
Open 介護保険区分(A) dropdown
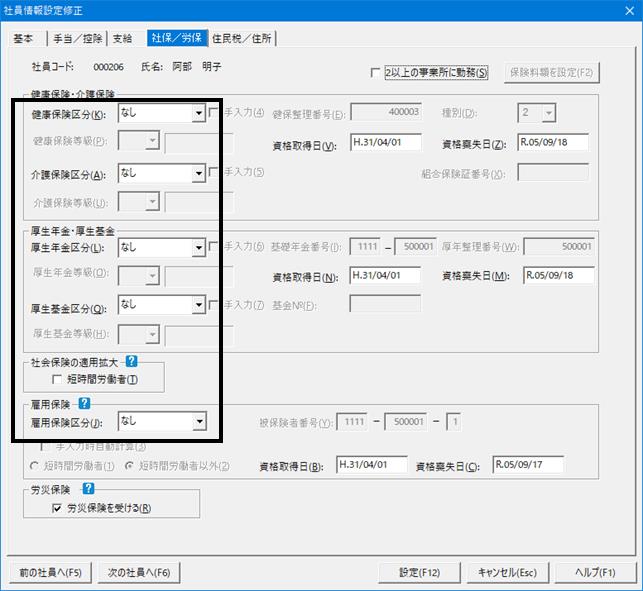pyautogui.click(x=199, y=173)
